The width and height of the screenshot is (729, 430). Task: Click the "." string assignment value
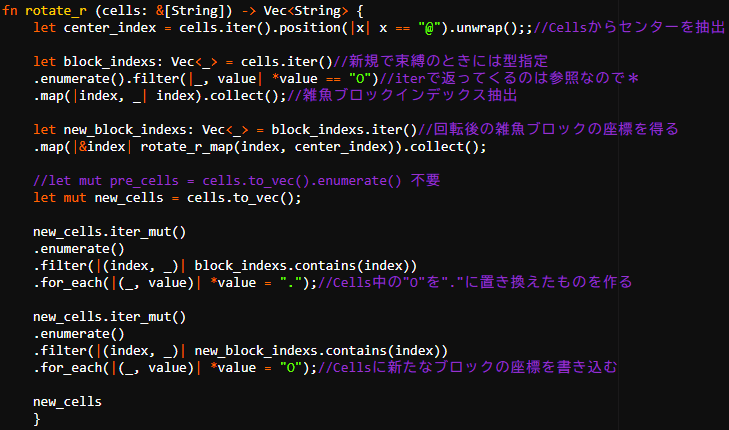coord(291,283)
